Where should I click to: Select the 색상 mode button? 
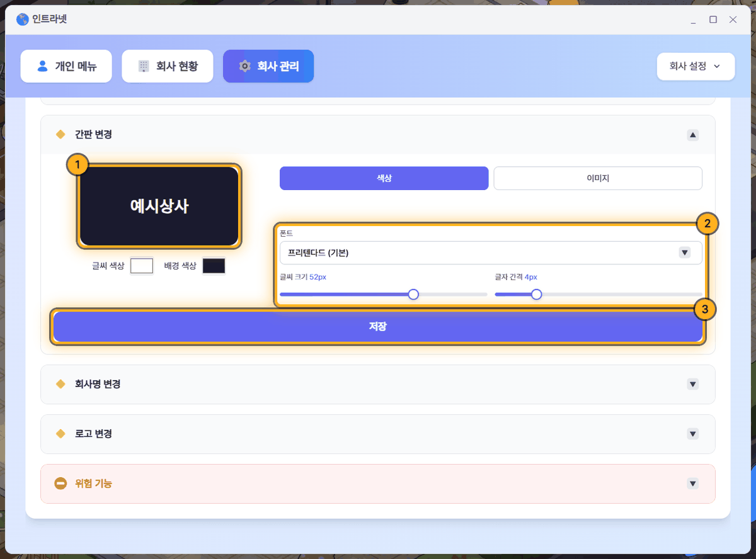pyautogui.click(x=384, y=178)
